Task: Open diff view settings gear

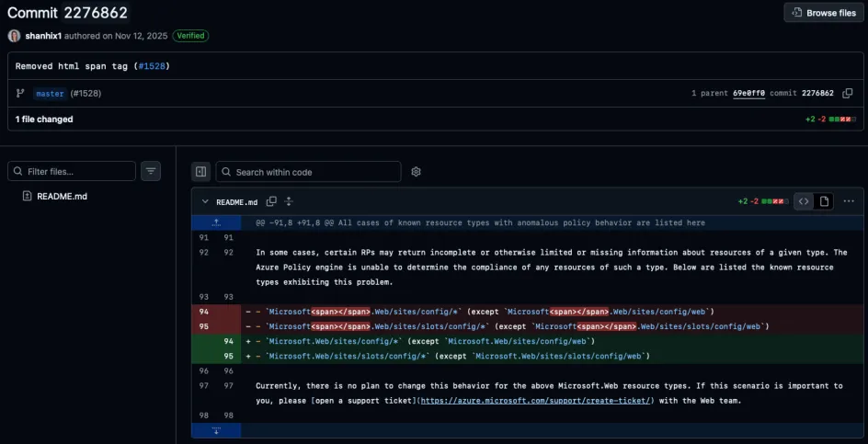Action: pos(417,172)
